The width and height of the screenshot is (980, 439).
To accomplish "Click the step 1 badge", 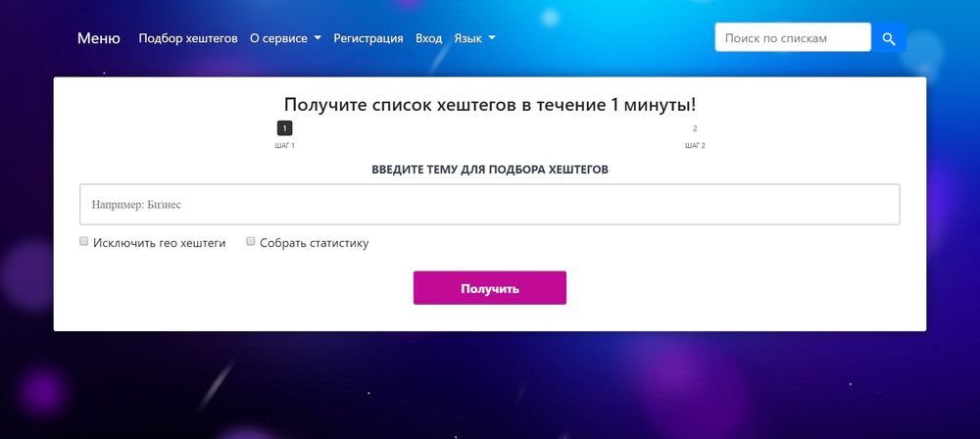I will pyautogui.click(x=284, y=128).
